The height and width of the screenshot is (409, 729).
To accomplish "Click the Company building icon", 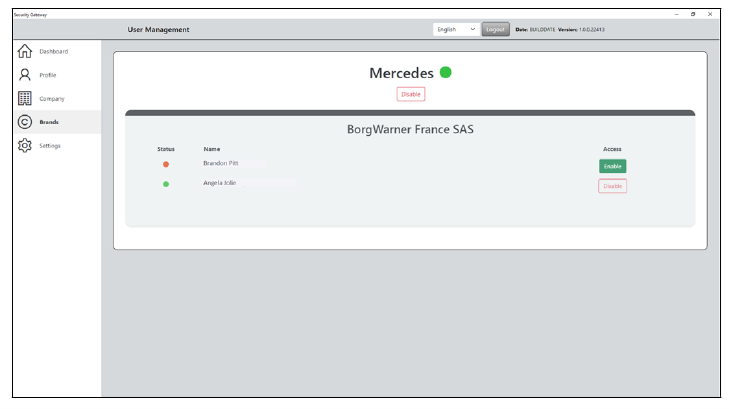I will coord(25,99).
